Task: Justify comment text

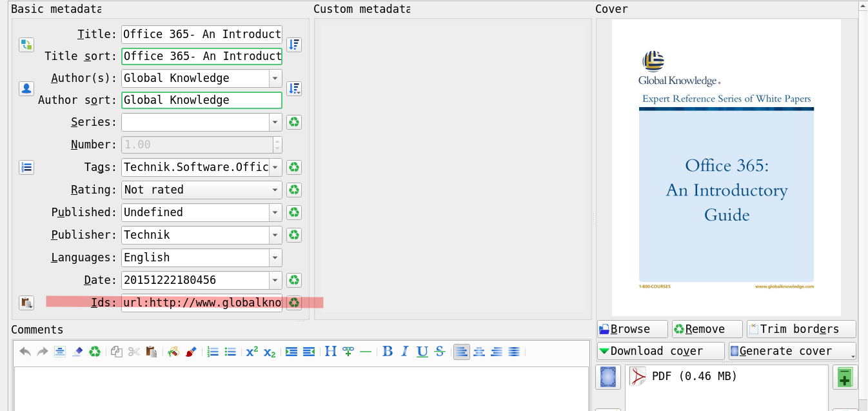Action: coord(514,352)
